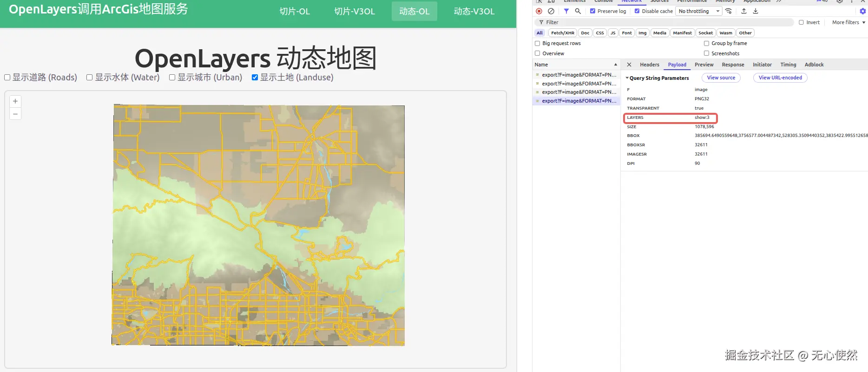The width and height of the screenshot is (868, 372).
Task: Sort requests using the Name column arrow
Action: [x=616, y=65]
